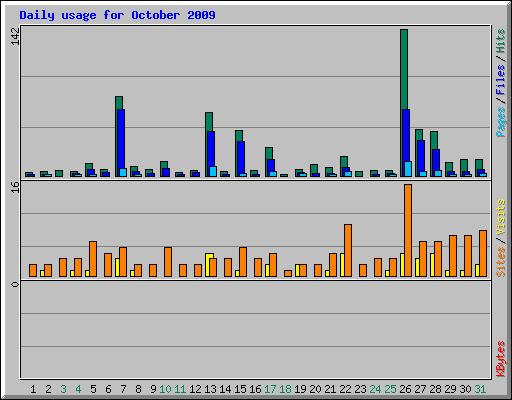Click the "Daily usage for October 2009" title

pyautogui.click(x=117, y=15)
